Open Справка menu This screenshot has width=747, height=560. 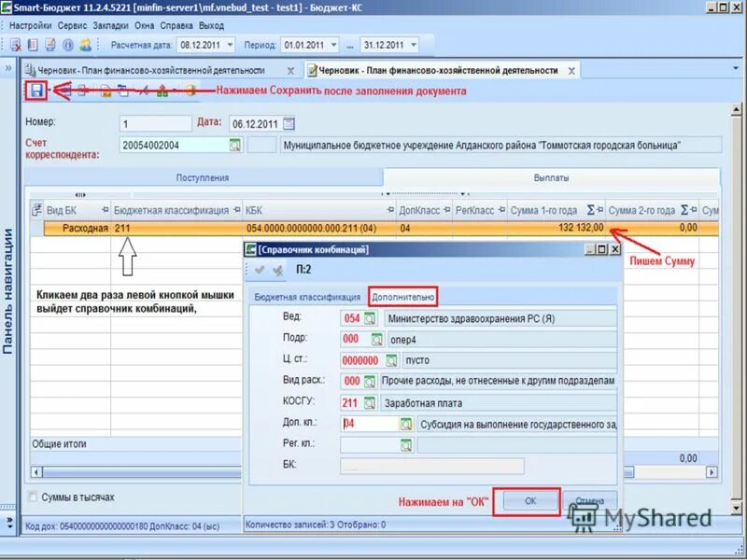[176, 26]
